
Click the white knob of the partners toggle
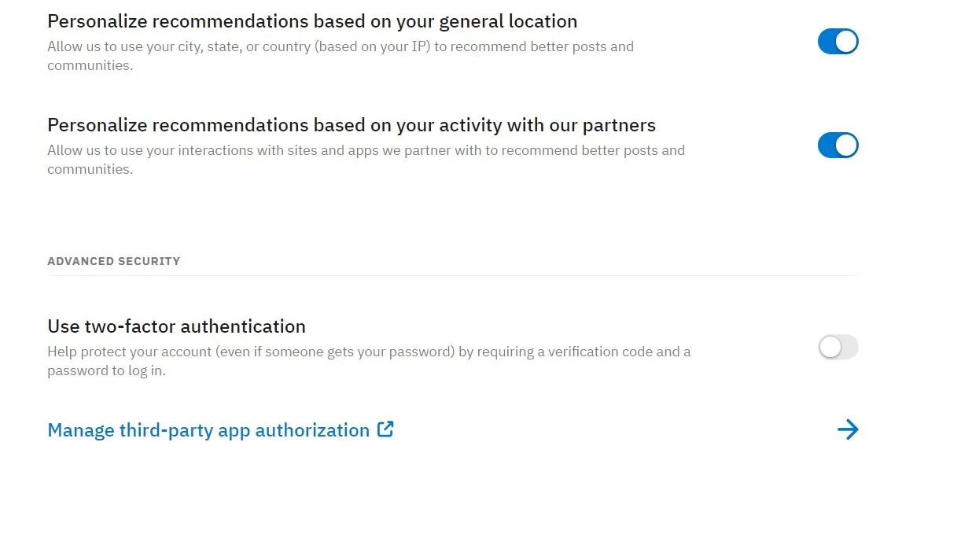(846, 146)
